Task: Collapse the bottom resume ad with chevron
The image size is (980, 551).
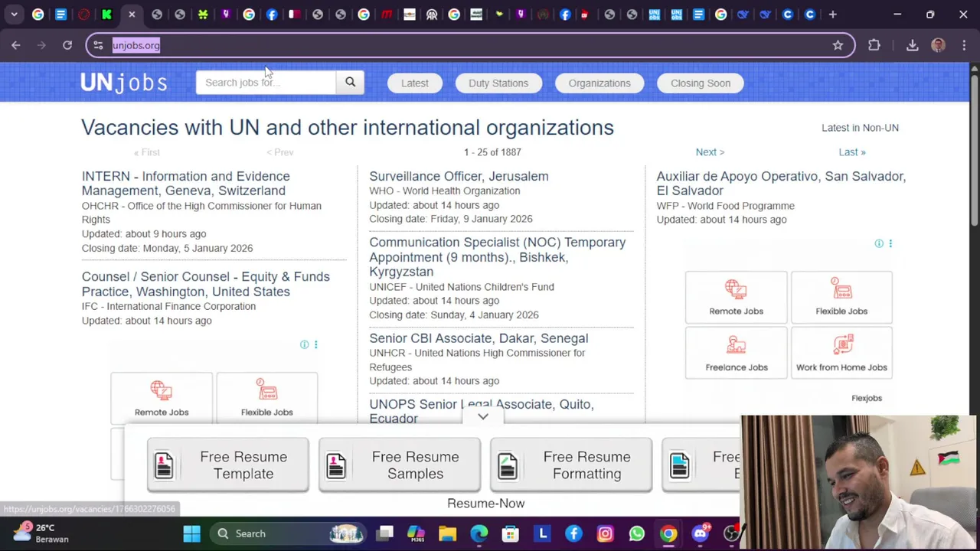Action: [x=483, y=417]
